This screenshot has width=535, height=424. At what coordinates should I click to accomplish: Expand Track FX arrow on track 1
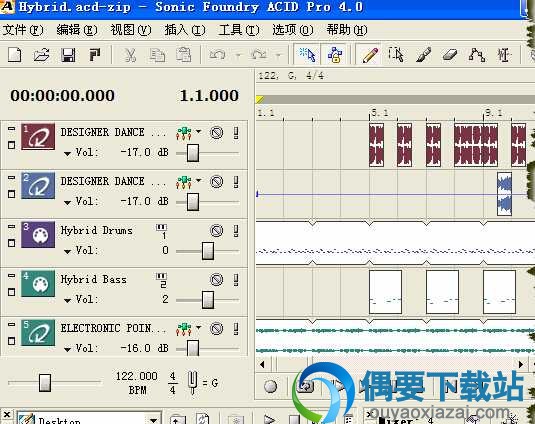point(198,131)
